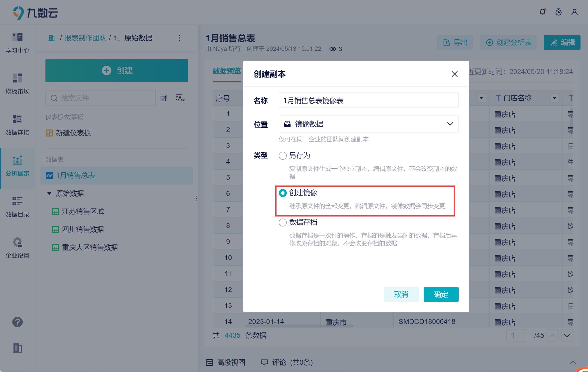Open the 评论 (共0条) section

pyautogui.click(x=287, y=362)
